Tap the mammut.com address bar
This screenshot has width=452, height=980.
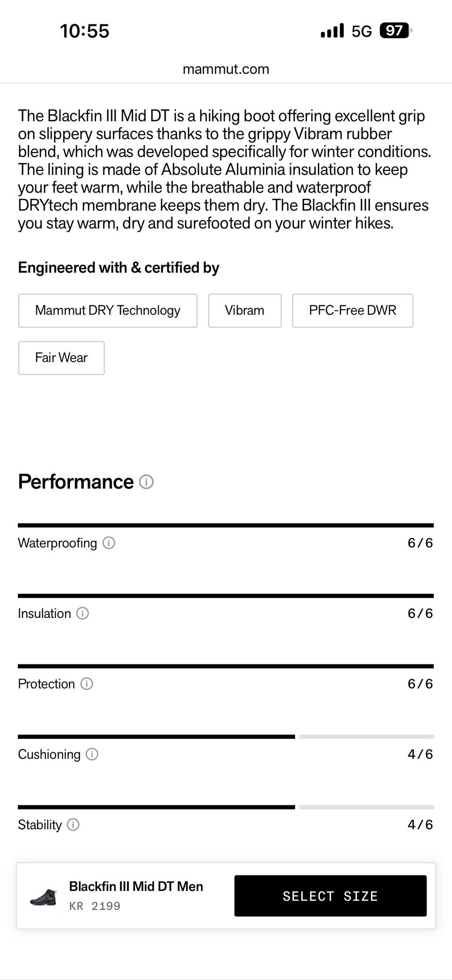point(226,69)
